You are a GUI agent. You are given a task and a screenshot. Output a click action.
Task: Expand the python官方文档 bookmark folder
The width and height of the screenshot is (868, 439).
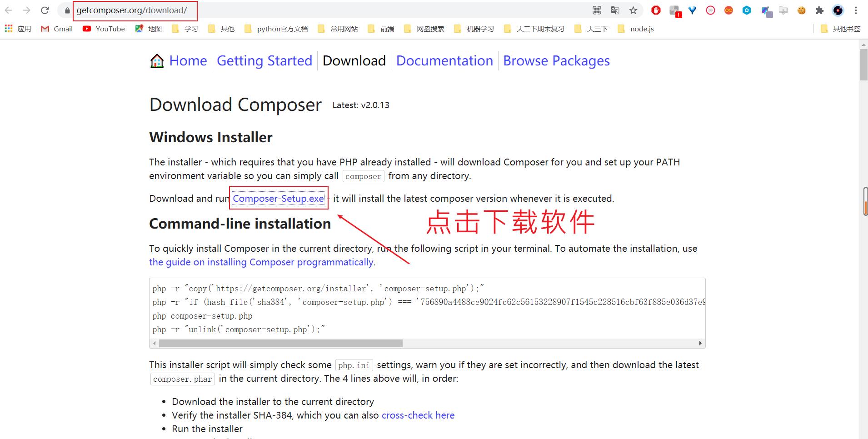[x=276, y=29]
